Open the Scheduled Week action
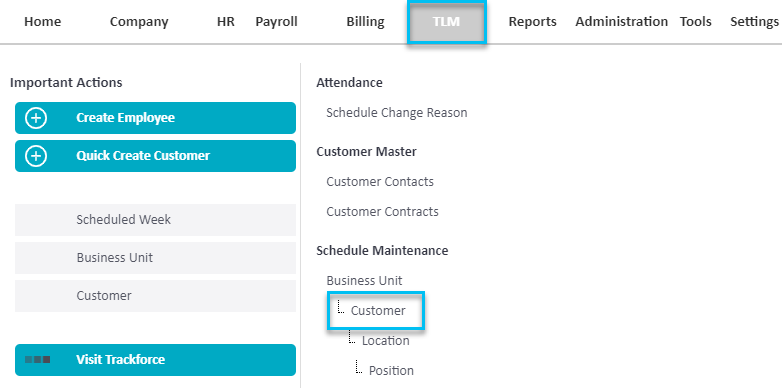 tap(155, 220)
